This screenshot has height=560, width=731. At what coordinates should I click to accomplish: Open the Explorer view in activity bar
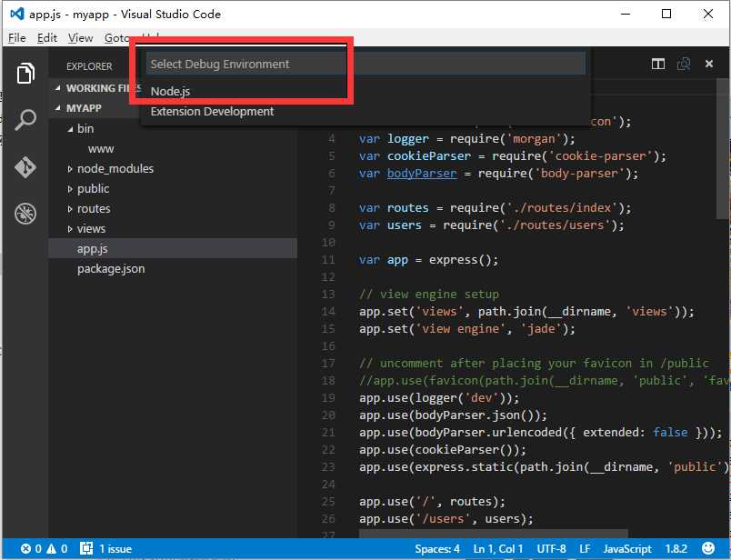click(x=25, y=74)
